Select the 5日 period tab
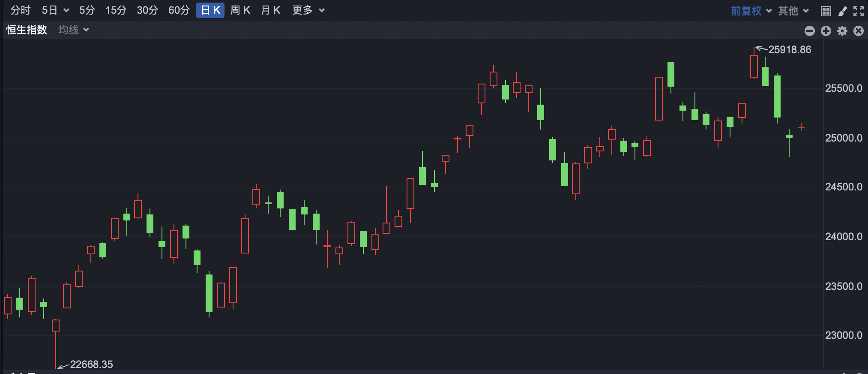The image size is (868, 374). click(x=49, y=10)
